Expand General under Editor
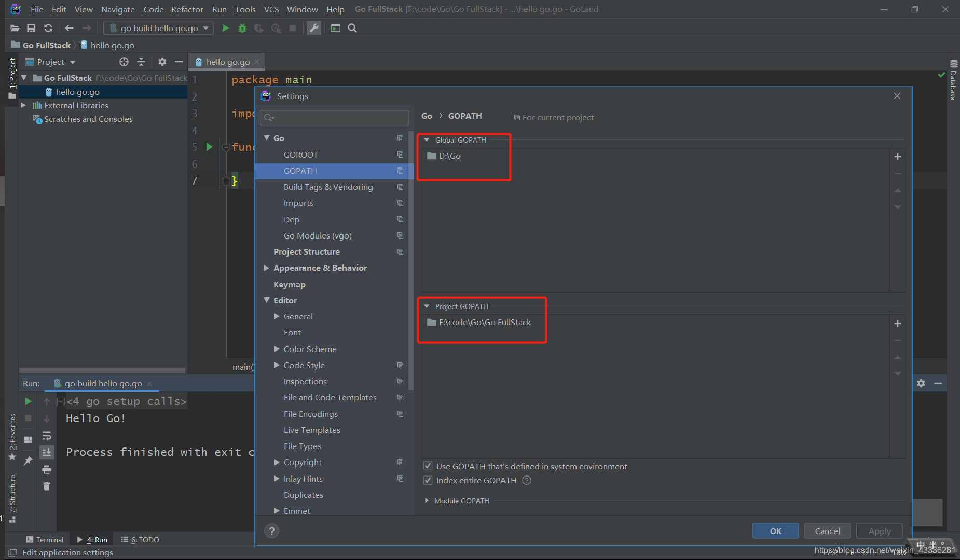 [277, 316]
